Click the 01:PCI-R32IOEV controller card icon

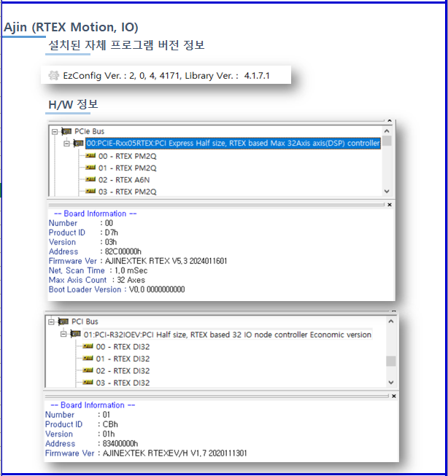76,335
